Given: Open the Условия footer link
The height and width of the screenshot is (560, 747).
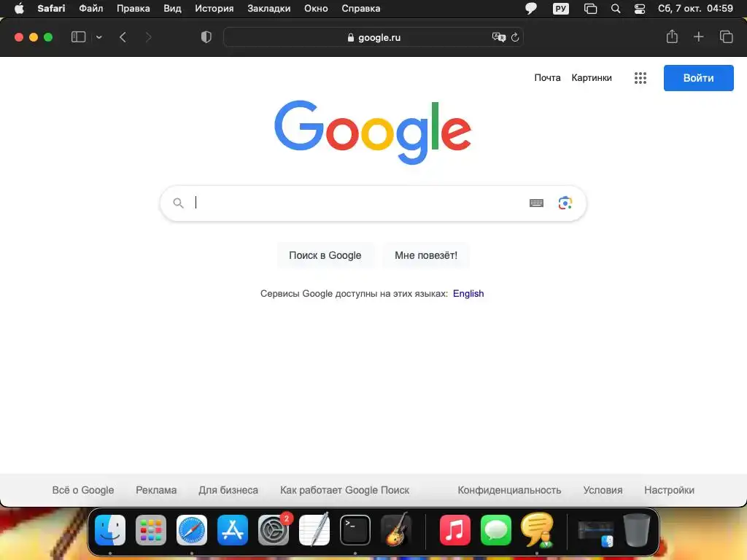Looking at the screenshot, I should pos(603,490).
